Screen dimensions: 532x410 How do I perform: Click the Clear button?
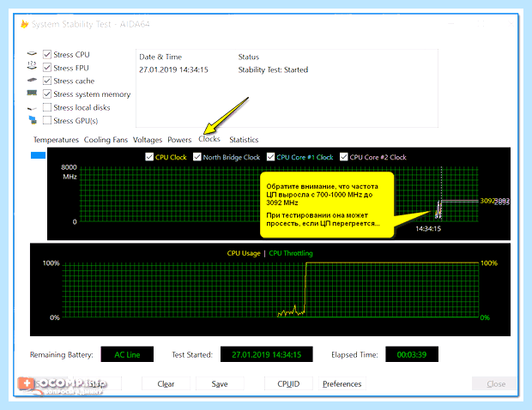click(166, 384)
